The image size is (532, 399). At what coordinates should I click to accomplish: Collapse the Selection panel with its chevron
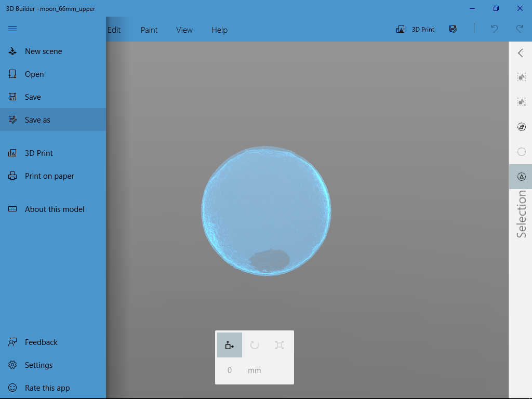click(520, 52)
